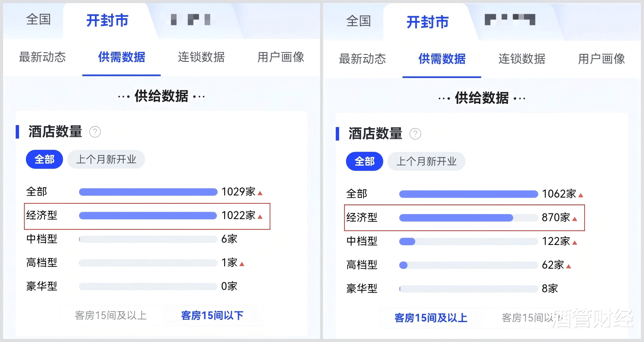Click the red up triangle after 1062家

[x=581, y=195]
